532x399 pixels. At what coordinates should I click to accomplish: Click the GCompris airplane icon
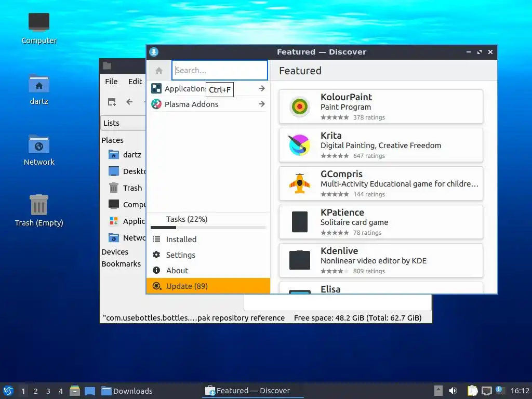(x=300, y=183)
